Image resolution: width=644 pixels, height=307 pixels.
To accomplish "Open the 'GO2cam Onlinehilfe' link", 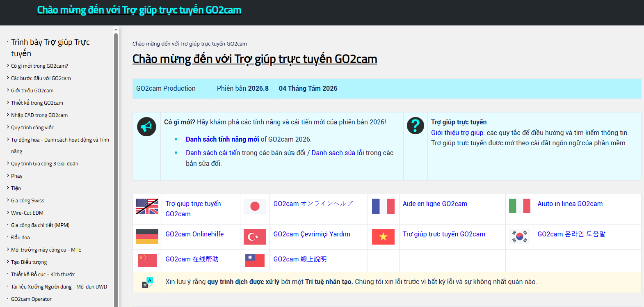I will pyautogui.click(x=194, y=234).
